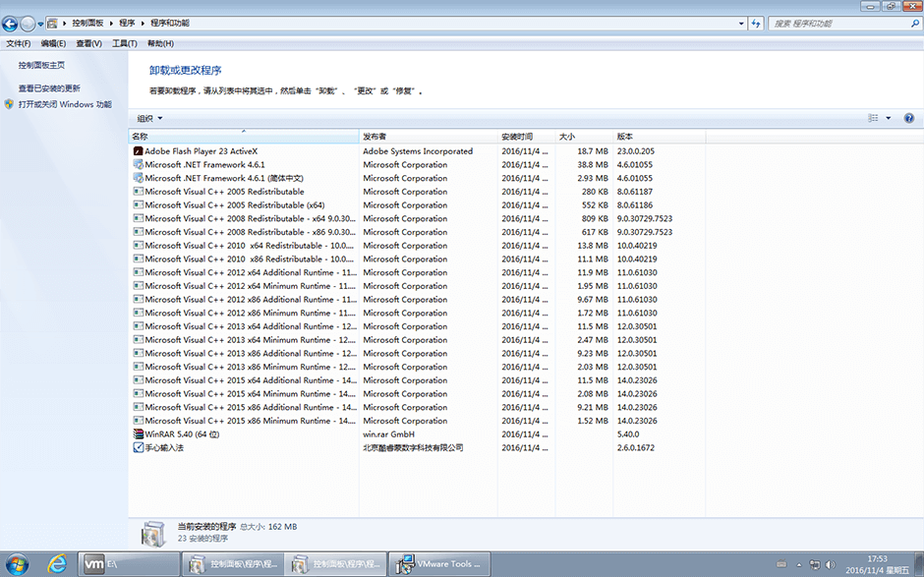The width and height of the screenshot is (924, 577).
Task: Open the 帮助(H) menu
Action: point(160,43)
